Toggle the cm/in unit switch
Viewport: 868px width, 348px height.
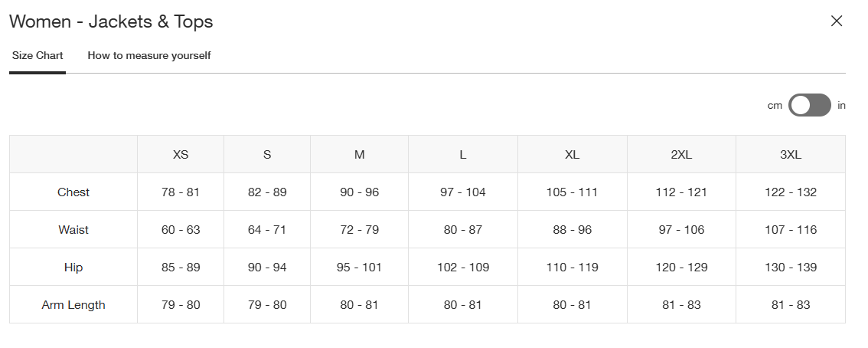pos(810,105)
